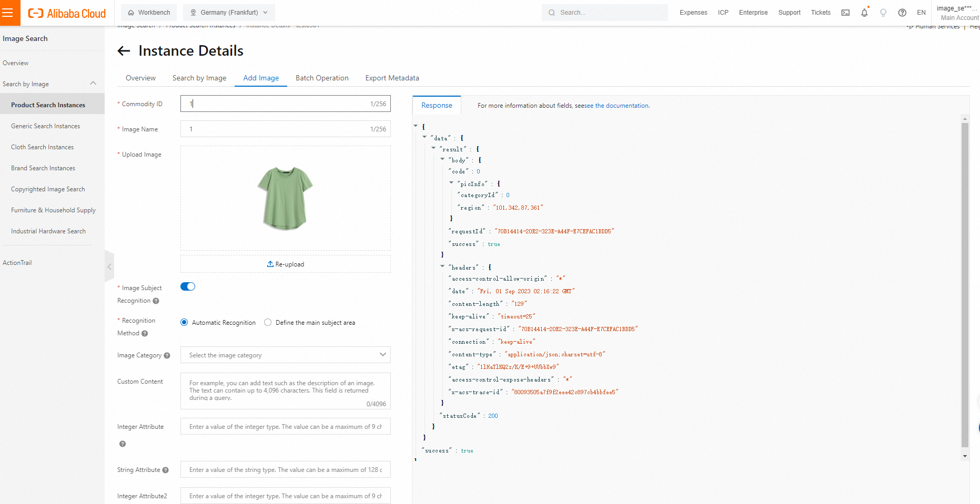Open the Select the image category dropdown
The height and width of the screenshot is (504, 980).
click(x=285, y=355)
